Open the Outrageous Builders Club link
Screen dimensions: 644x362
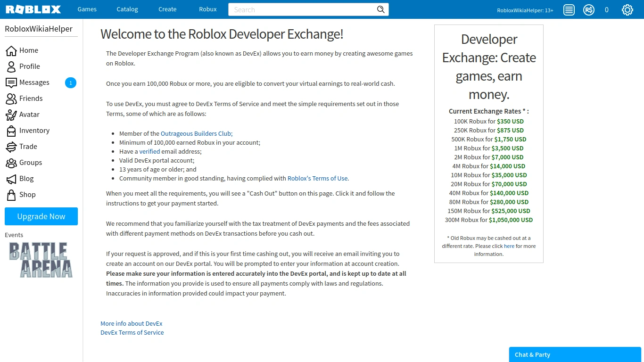[197, 133]
